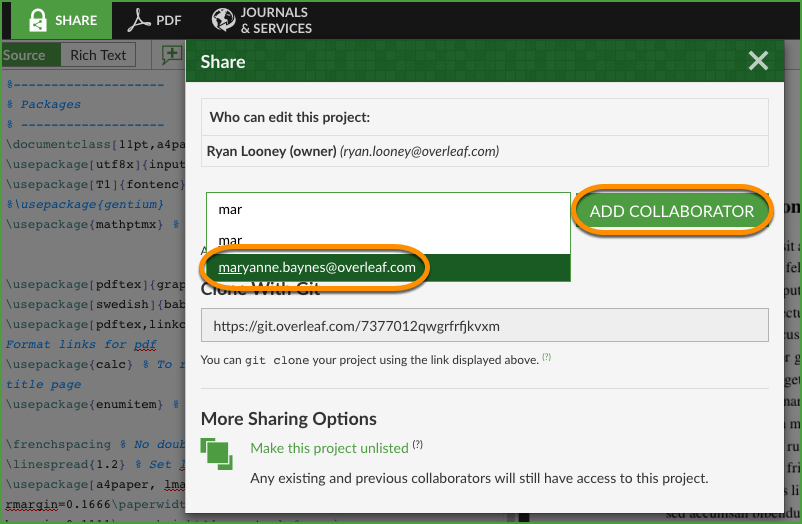802x524 pixels.
Task: Click the \usepackage{enumitem} source line
Action: [92, 404]
